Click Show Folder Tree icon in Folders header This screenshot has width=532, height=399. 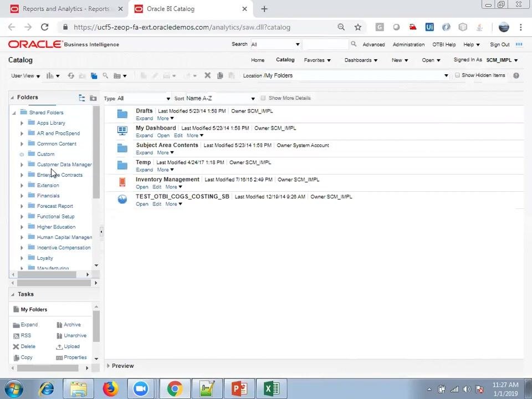coord(82,98)
